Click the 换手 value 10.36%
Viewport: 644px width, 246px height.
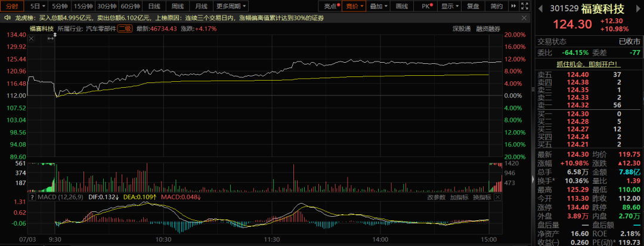click(575, 181)
